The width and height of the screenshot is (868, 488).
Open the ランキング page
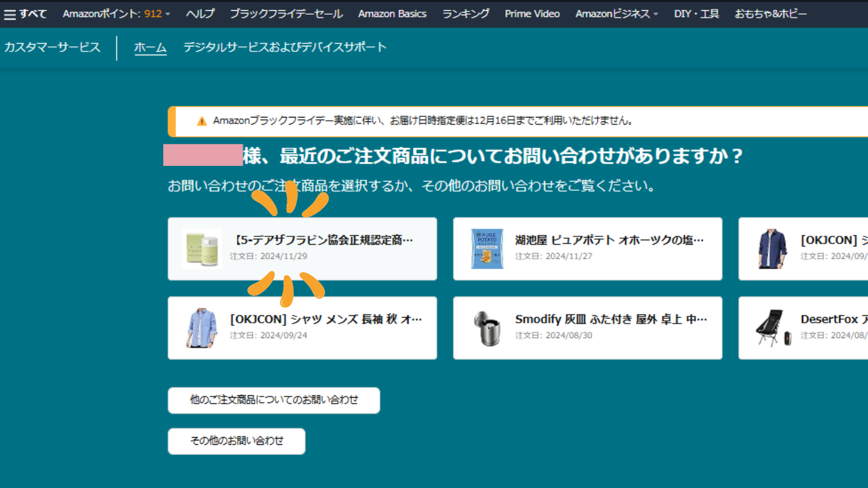(x=466, y=14)
